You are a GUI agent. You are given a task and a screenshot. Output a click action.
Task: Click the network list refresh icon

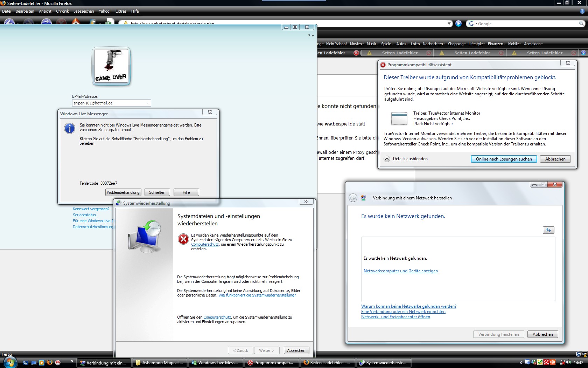coord(548,230)
